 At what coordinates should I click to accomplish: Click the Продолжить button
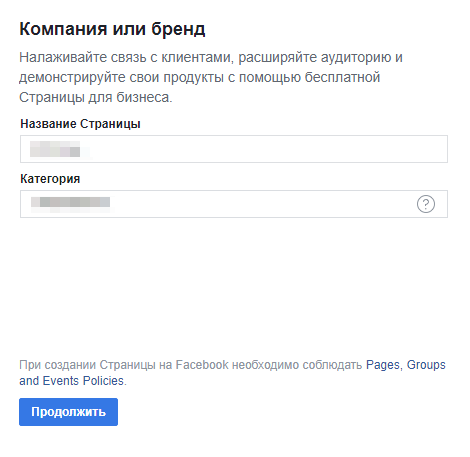[68, 412]
